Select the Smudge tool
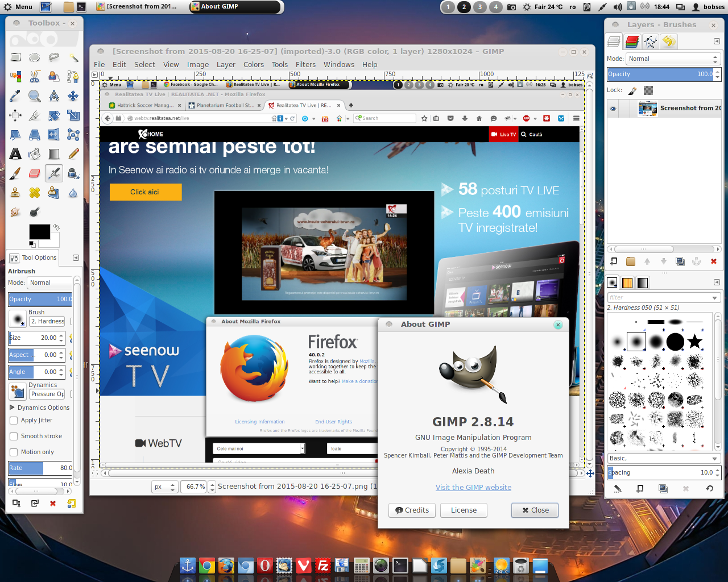This screenshot has height=582, width=728. coord(15,212)
